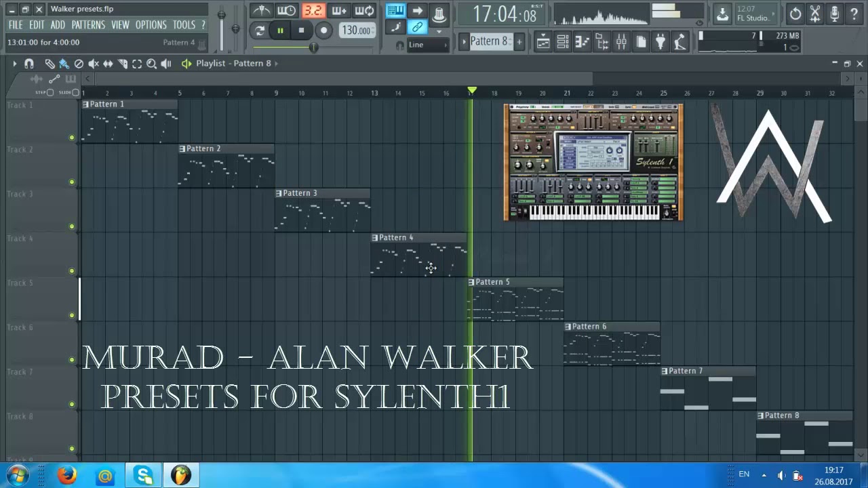Add a new pattern with the plus button
This screenshot has height=488, width=868.
(519, 42)
